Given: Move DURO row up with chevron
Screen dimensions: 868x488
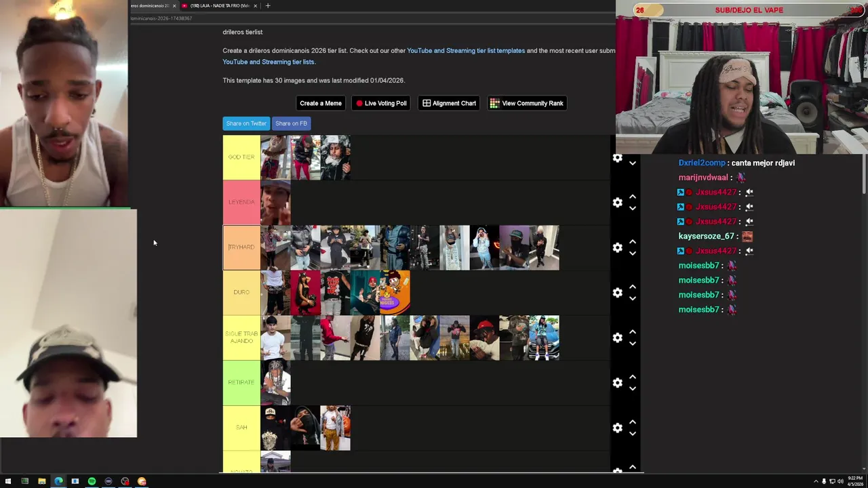Looking at the screenshot, I should pyautogui.click(x=633, y=287).
